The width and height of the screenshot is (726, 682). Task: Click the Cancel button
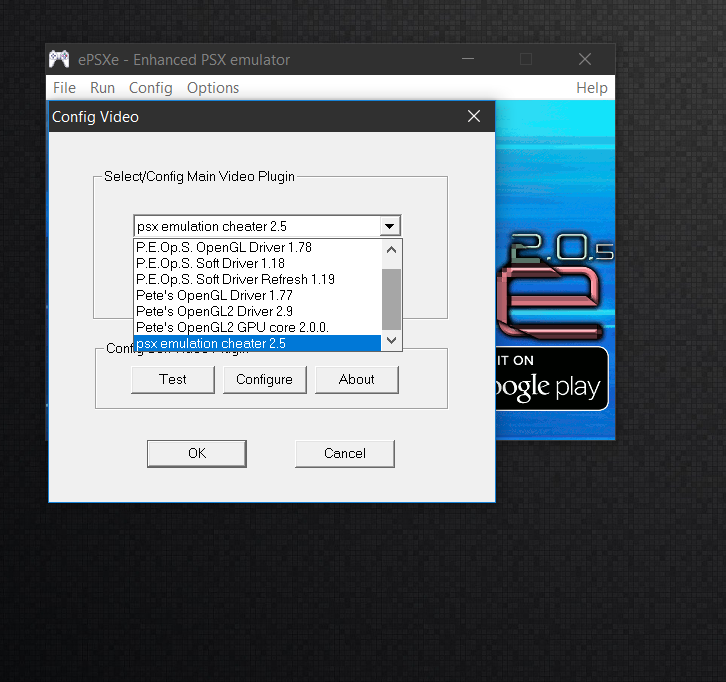tap(345, 453)
